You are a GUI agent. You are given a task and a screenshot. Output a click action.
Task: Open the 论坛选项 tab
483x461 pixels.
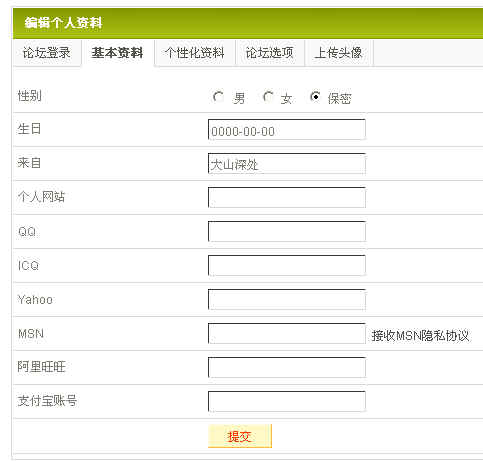pyautogui.click(x=270, y=53)
